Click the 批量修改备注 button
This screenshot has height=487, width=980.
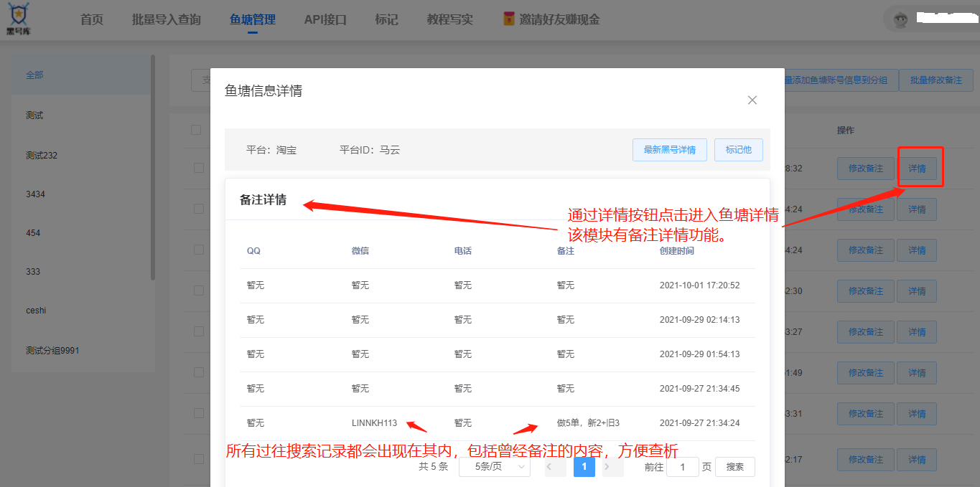[x=935, y=80]
